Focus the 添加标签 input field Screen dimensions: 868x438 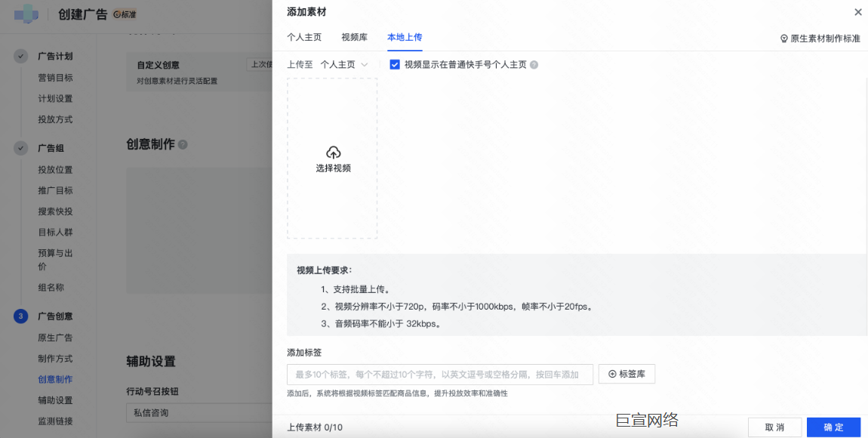click(x=440, y=375)
